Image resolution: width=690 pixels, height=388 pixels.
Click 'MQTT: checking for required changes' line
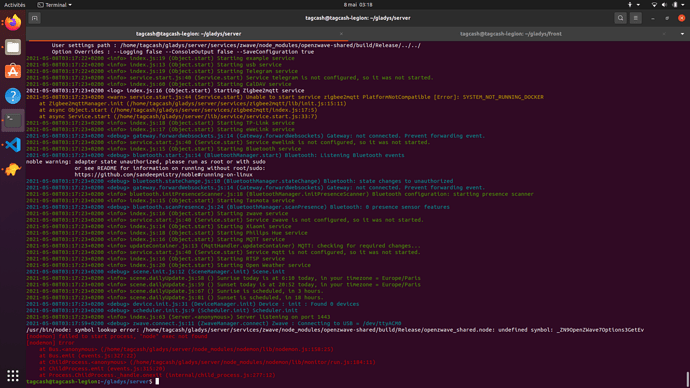(x=223, y=246)
